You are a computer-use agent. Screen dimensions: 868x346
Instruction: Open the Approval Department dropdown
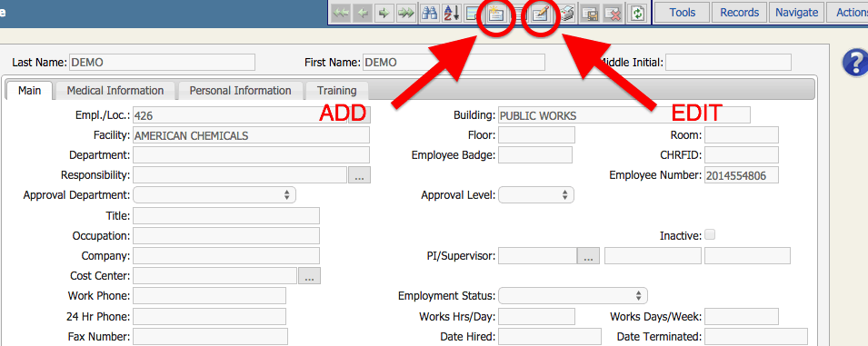(215, 194)
